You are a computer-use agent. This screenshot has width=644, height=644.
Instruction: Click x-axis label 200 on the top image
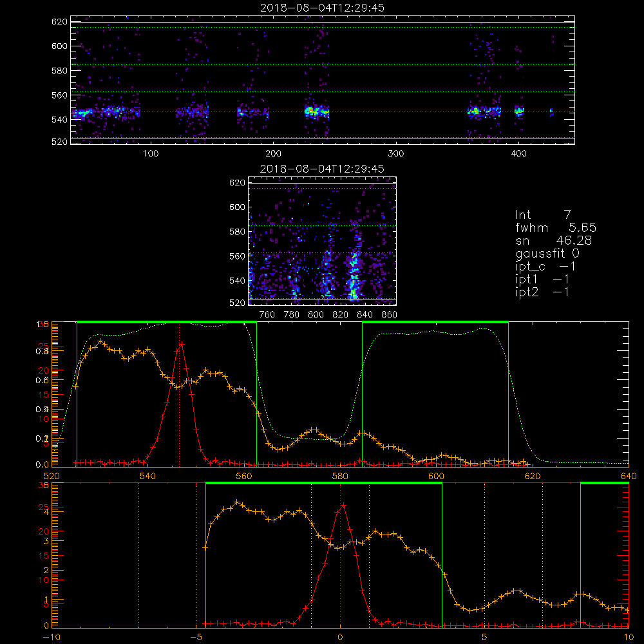click(273, 154)
